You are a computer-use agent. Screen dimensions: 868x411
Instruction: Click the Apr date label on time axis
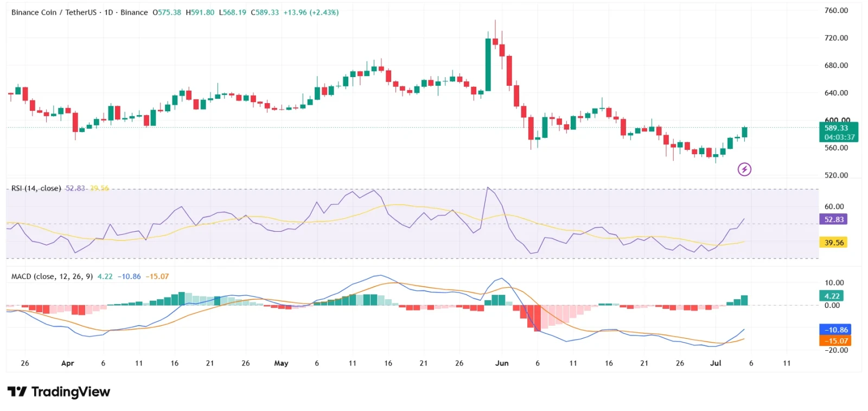pos(67,363)
